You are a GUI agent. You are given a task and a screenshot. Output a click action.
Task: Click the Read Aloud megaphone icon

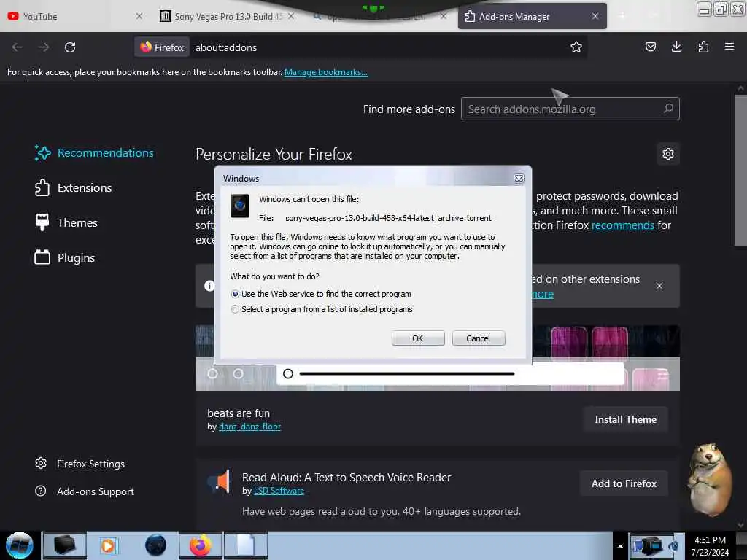pyautogui.click(x=219, y=481)
